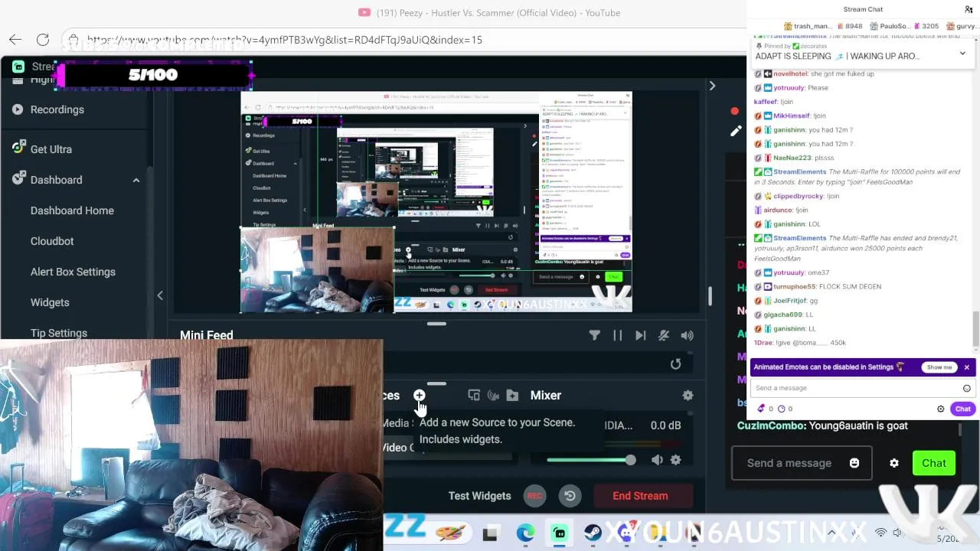Mute the mixer audio channel speaker

click(657, 460)
